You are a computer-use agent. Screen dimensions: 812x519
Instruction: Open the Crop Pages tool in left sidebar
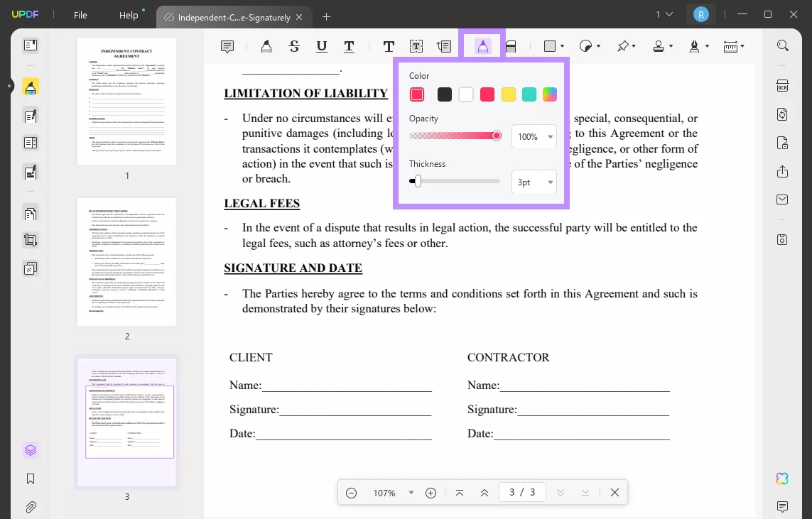pos(31,240)
